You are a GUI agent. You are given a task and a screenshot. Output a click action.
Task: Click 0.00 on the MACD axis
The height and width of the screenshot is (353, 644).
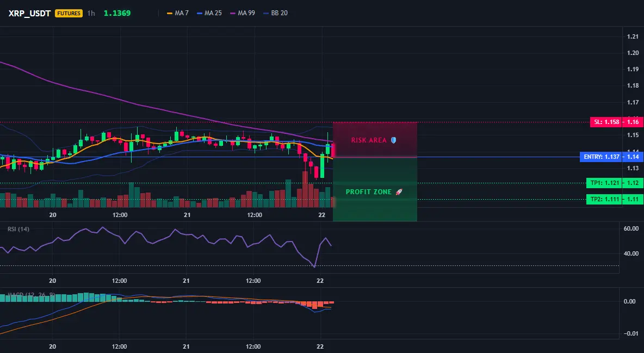[630, 302]
